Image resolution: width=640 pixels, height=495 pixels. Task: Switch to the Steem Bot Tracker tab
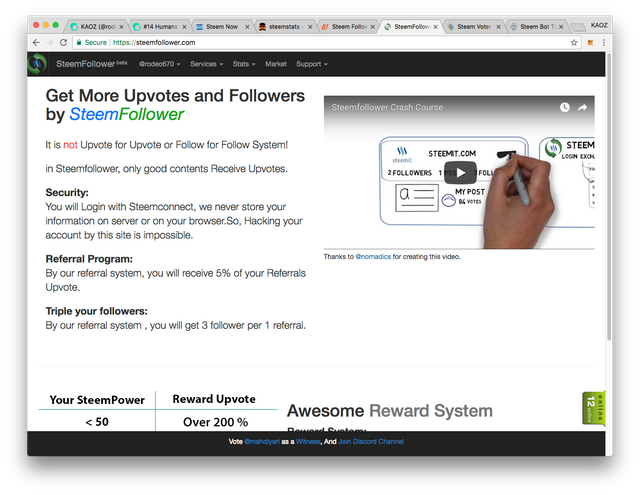point(535,27)
